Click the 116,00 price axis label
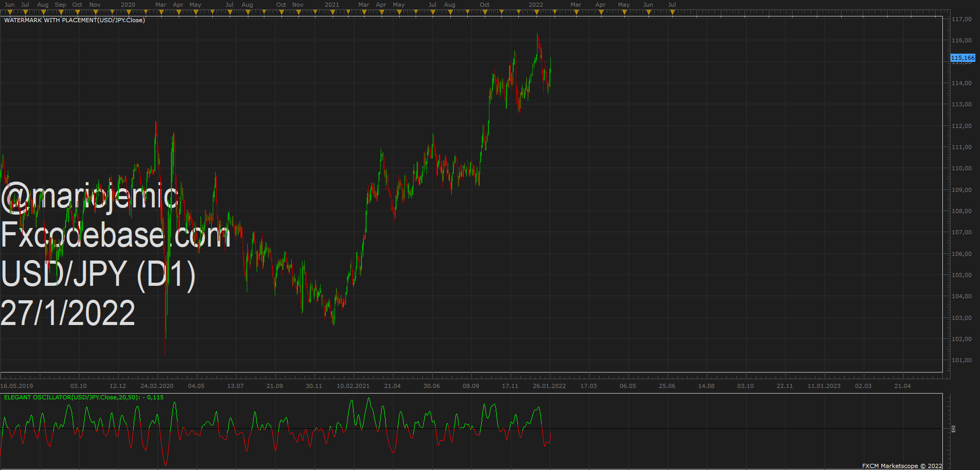 pyautogui.click(x=961, y=40)
